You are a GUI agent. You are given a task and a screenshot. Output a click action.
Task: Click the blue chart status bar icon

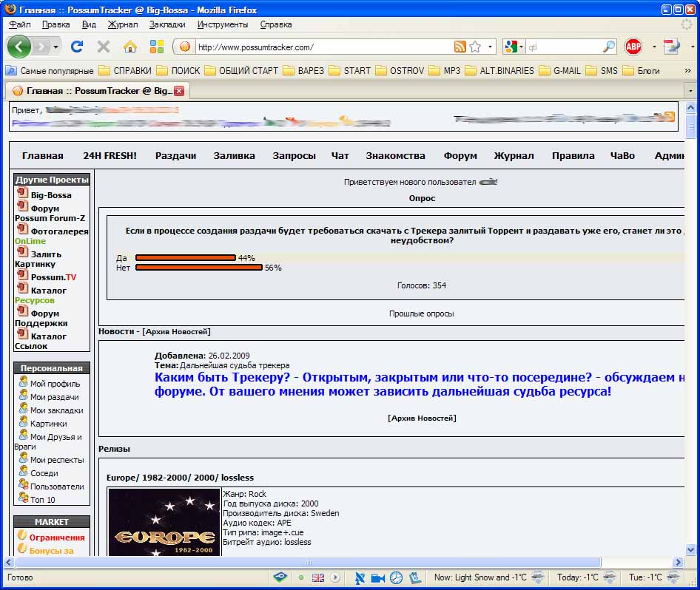(x=415, y=577)
